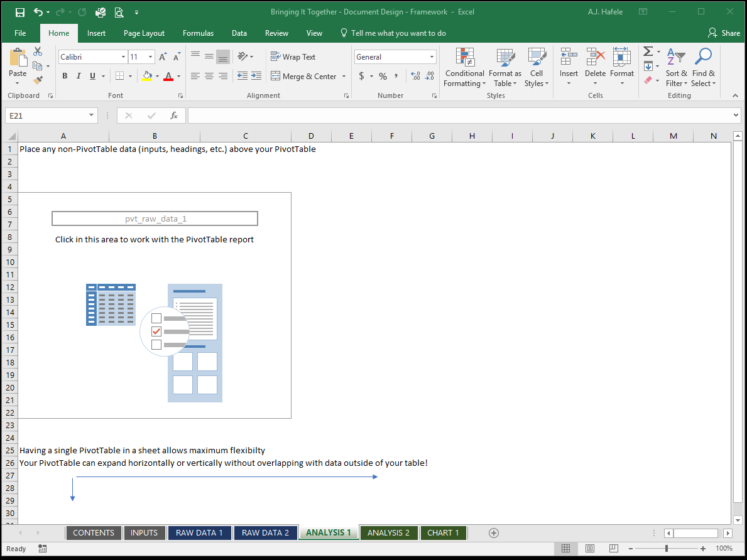Click Insert cells button
The image size is (747, 560).
[x=569, y=67]
